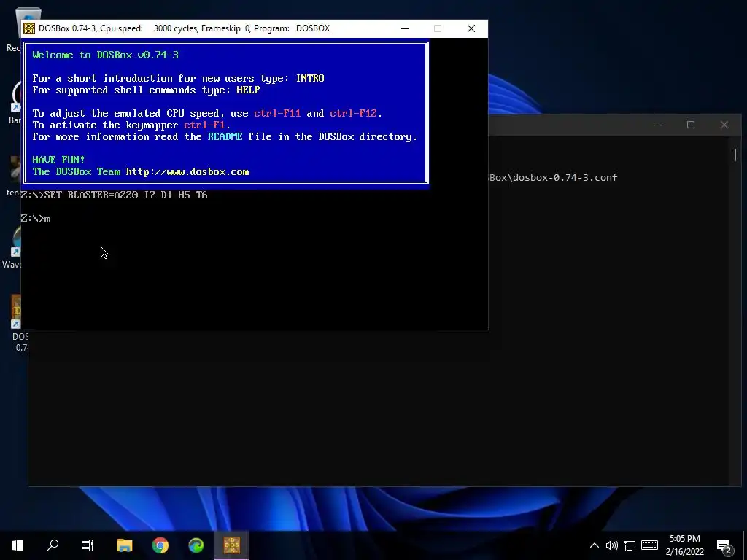Click the HELP command word

(248, 90)
